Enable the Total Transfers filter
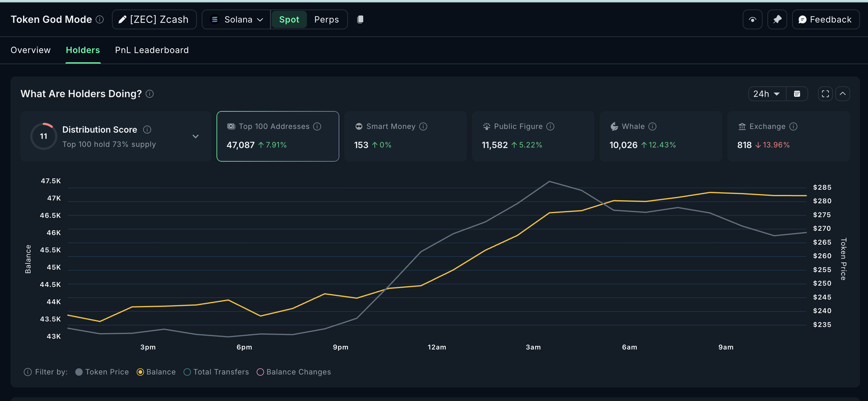Viewport: 868px width, 401px height. tap(216, 372)
